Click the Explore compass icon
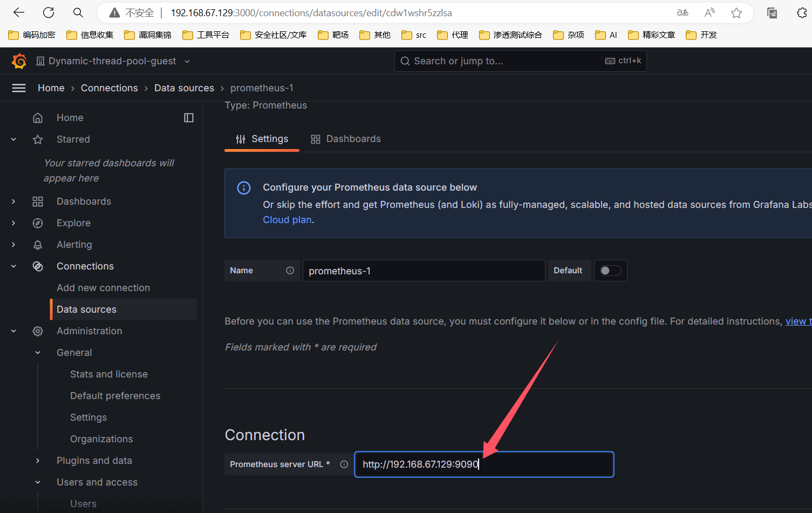Screen dimensions: 812x513 click(x=38, y=223)
